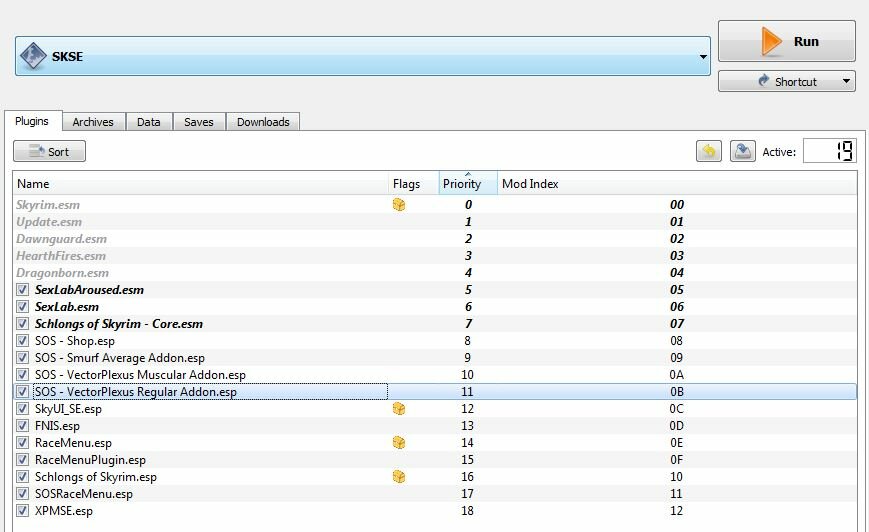This screenshot has width=869, height=532.
Task: Uncheck XPMSE.esp plugin
Action: [x=22, y=510]
